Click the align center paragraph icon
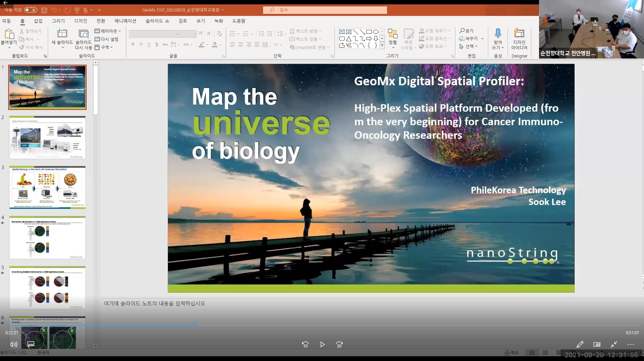The width and height of the screenshot is (644, 361). point(241,45)
